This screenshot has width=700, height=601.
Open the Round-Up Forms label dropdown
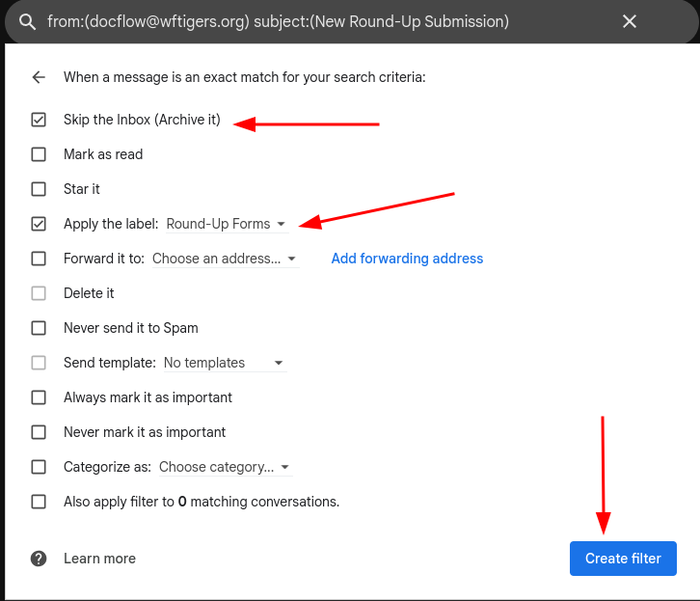pos(227,224)
